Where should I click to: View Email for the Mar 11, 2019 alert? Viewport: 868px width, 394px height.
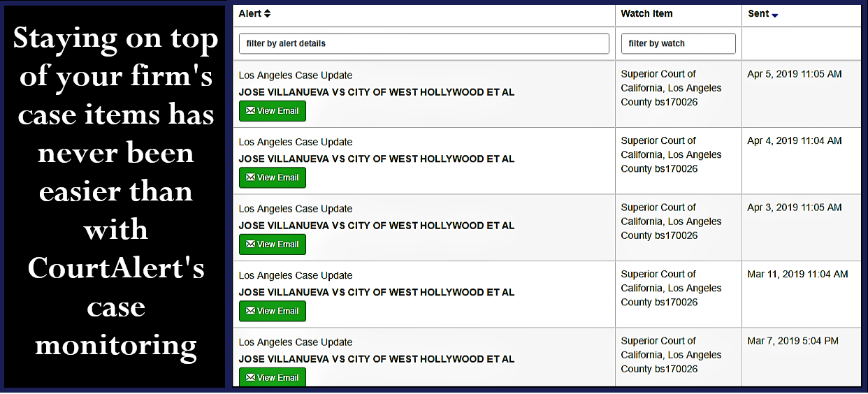pyautogui.click(x=273, y=311)
